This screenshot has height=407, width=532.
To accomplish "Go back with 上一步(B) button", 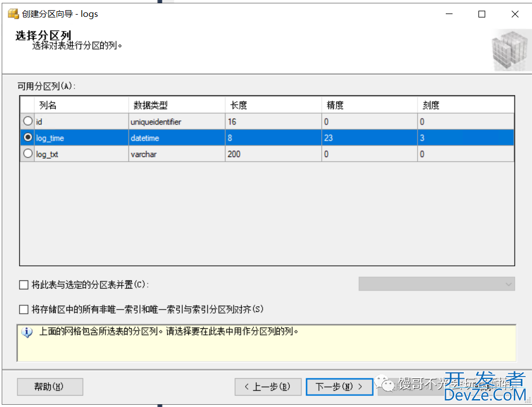I will [268, 387].
